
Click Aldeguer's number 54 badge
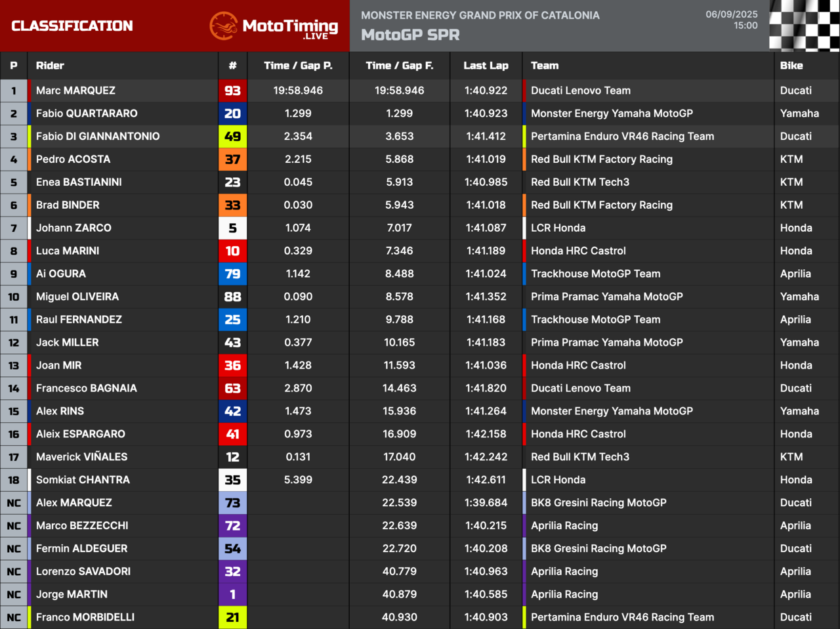[x=233, y=549]
